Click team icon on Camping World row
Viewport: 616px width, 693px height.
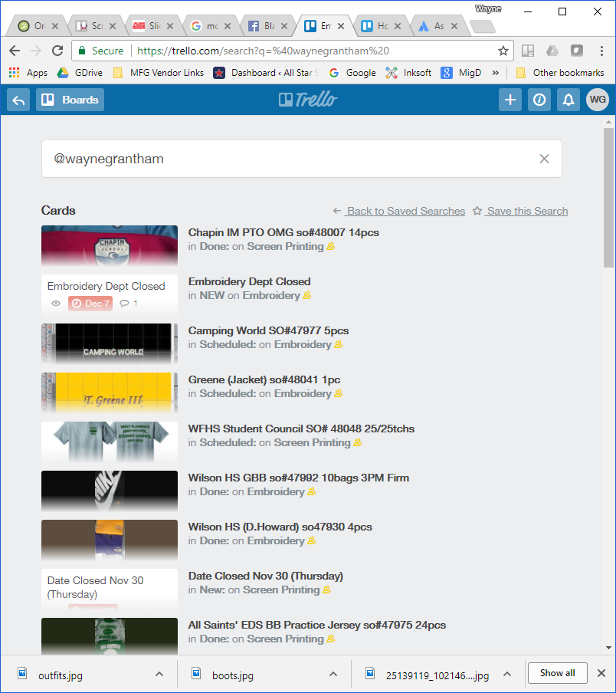tap(338, 345)
